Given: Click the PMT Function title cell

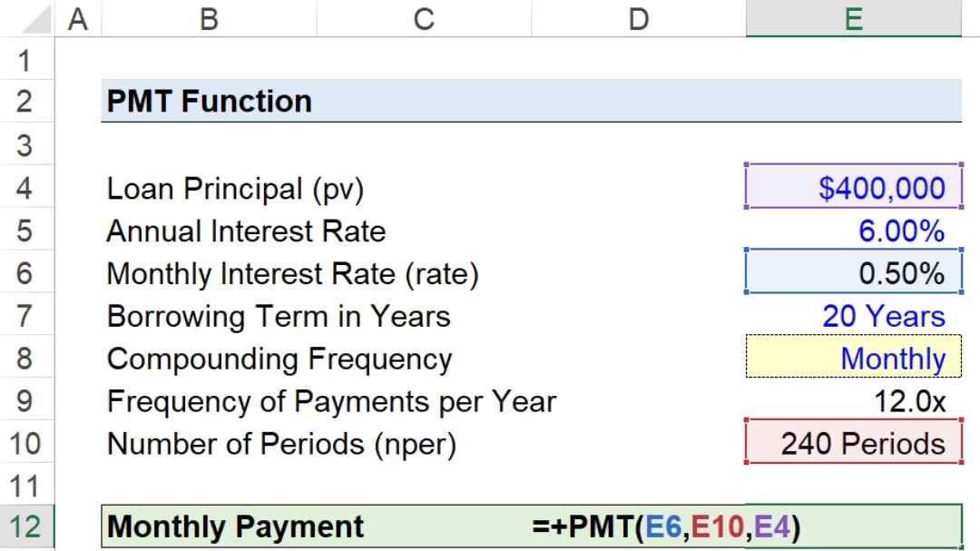Looking at the screenshot, I should pyautogui.click(x=210, y=101).
